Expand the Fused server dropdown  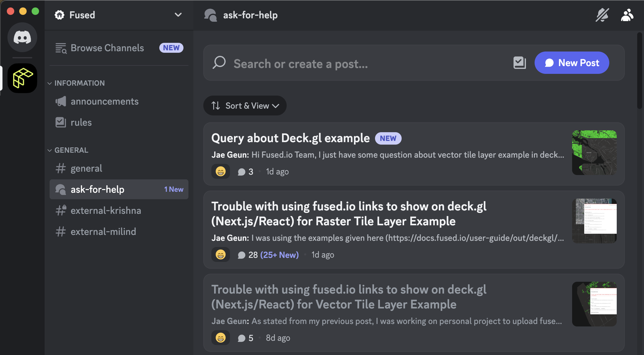point(178,15)
